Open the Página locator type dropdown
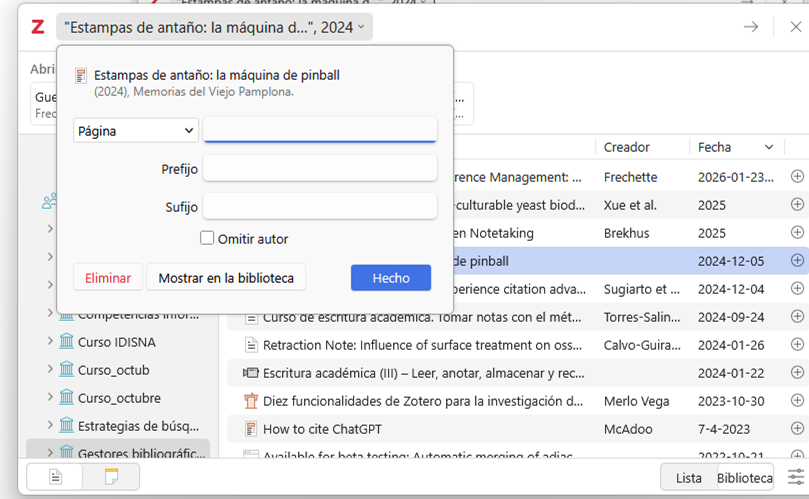Screen dimensions: 809x499 coord(136,130)
